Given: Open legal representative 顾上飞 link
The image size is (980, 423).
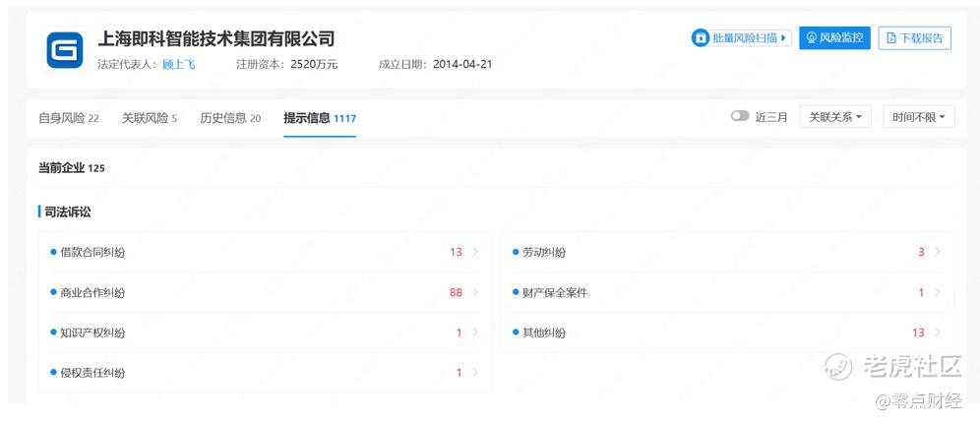Looking at the screenshot, I should 179,64.
